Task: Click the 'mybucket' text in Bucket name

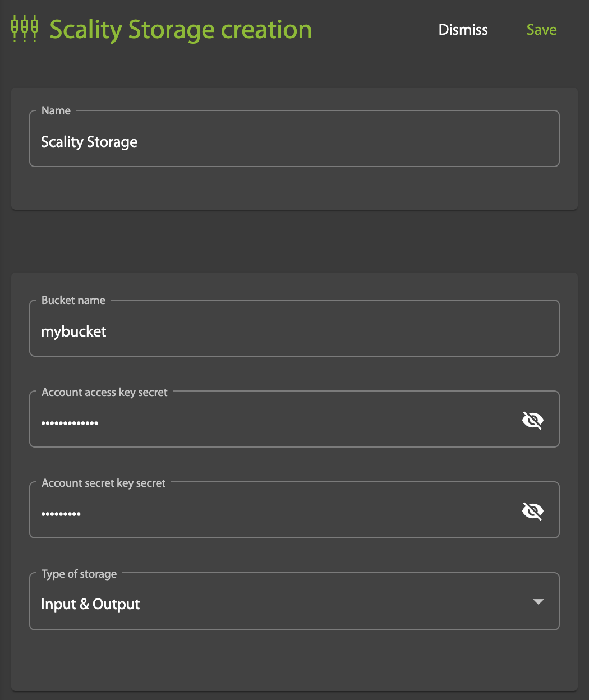Action: tap(73, 331)
